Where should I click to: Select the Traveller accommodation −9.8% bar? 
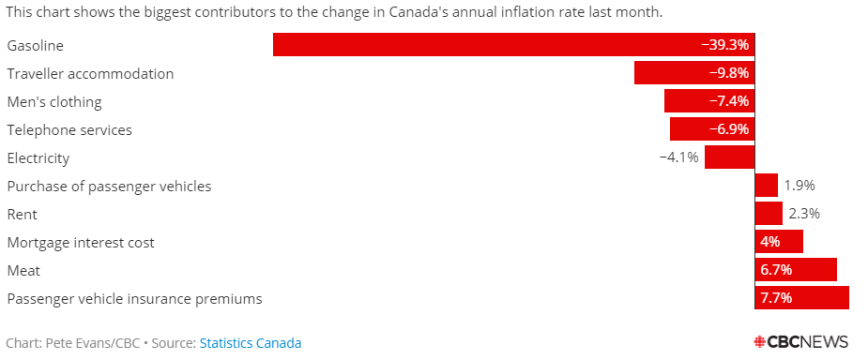coord(694,73)
